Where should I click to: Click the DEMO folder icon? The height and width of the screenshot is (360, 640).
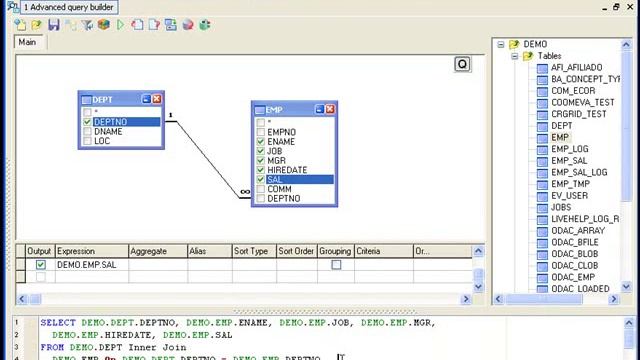[x=514, y=44]
